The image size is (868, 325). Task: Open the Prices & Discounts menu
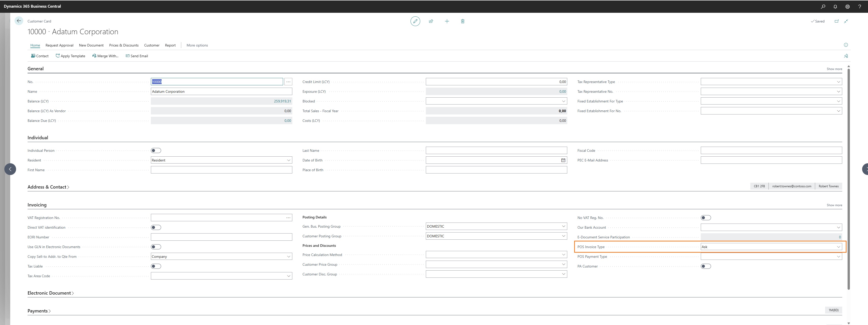pos(124,45)
